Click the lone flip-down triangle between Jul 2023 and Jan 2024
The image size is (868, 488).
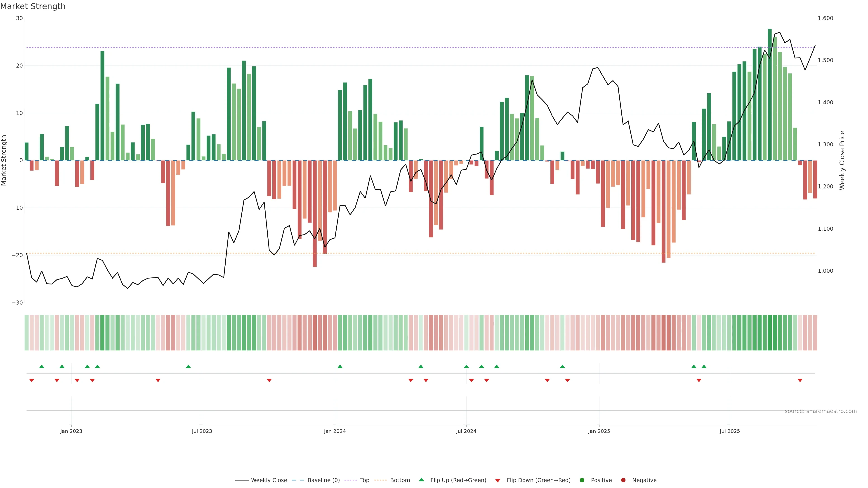tap(269, 380)
